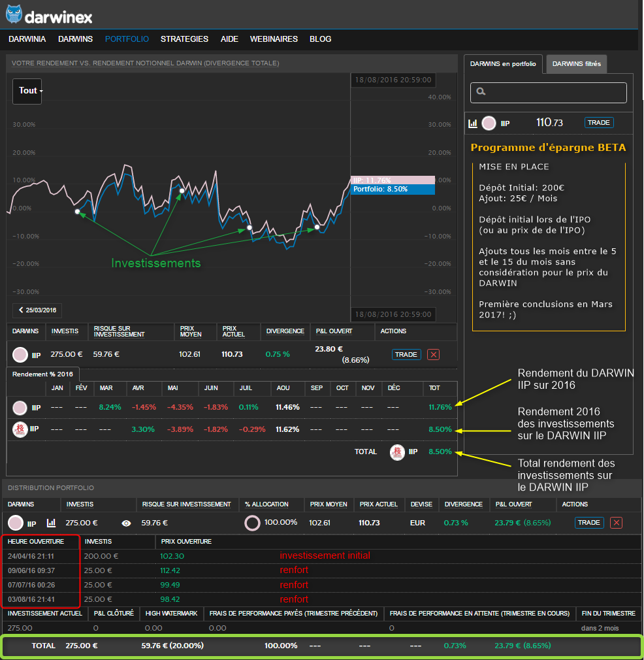Screen dimensions: 644x660
Task: Click the red avatar icon in the TOTAL row
Action: pyautogui.click(x=396, y=452)
